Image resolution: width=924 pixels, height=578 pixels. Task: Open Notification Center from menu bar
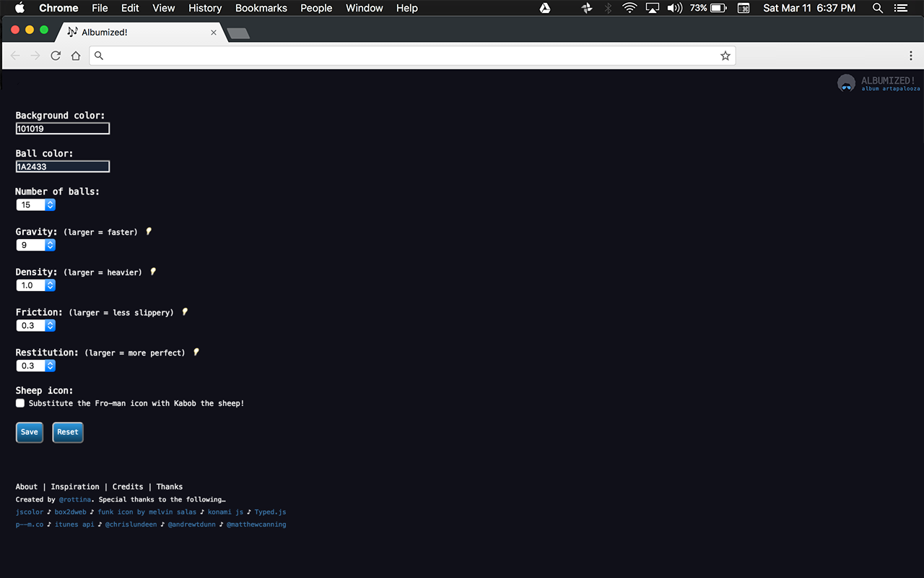coord(901,8)
